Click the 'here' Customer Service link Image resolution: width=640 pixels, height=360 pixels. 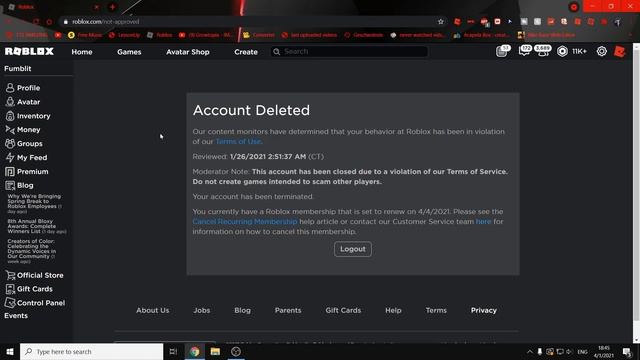point(483,222)
